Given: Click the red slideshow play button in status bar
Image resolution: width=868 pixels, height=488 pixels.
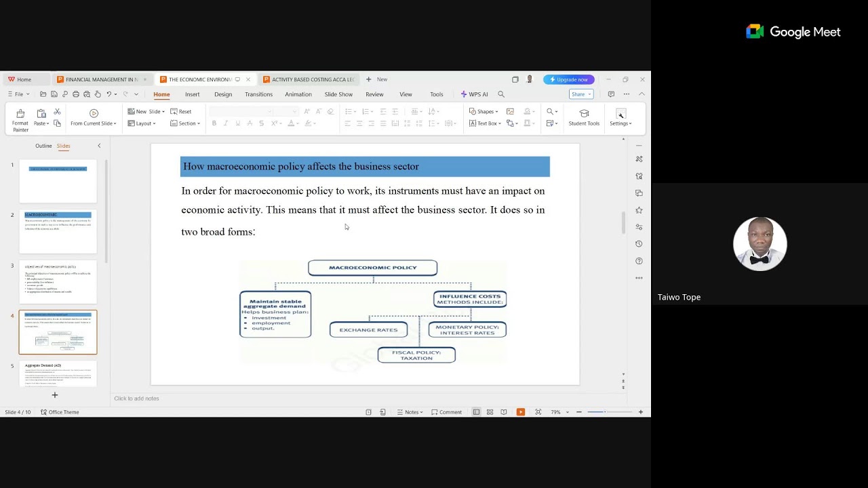Looking at the screenshot, I should click(x=521, y=412).
